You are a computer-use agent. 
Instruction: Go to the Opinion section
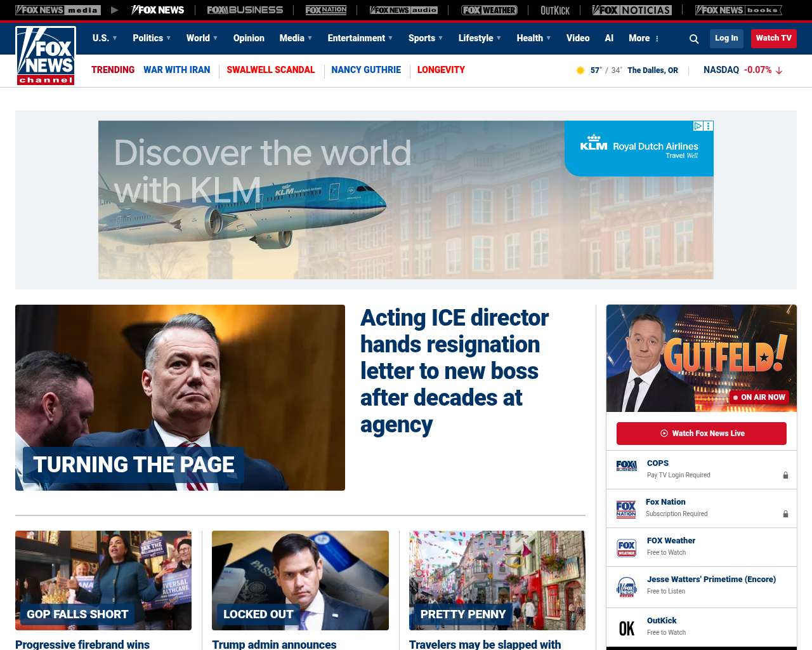coord(249,38)
